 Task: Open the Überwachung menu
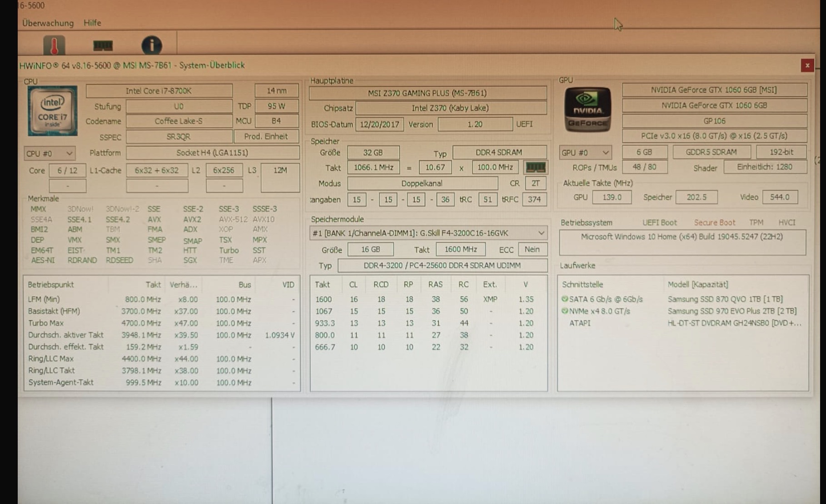(48, 23)
